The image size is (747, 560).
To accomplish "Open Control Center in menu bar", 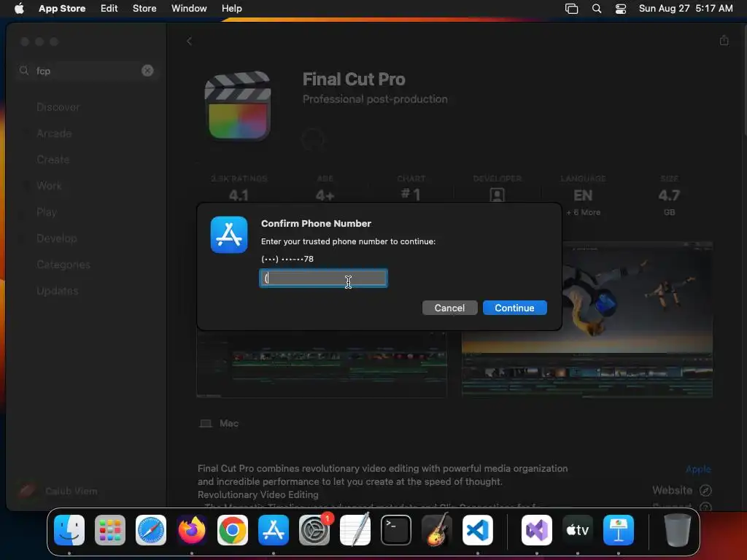I will coord(621,9).
